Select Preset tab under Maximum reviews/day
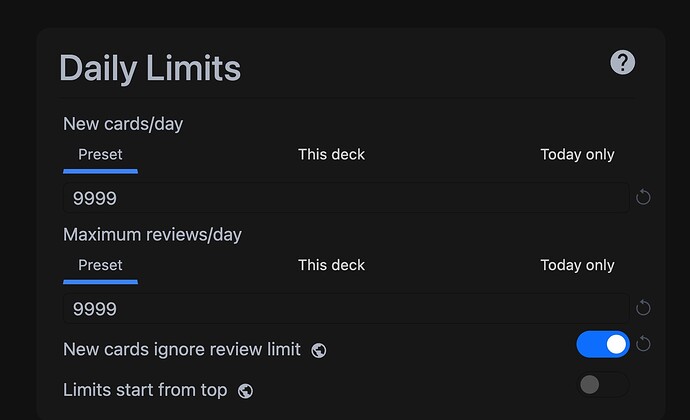The image size is (690, 420). click(100, 265)
